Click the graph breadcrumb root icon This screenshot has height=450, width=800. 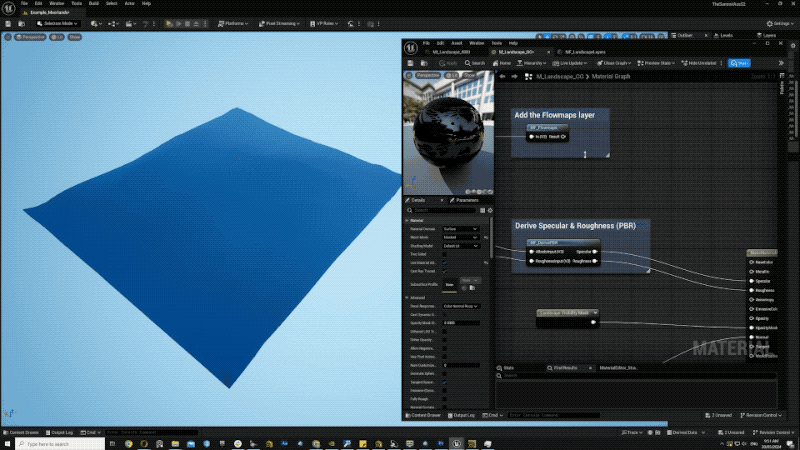(529, 77)
